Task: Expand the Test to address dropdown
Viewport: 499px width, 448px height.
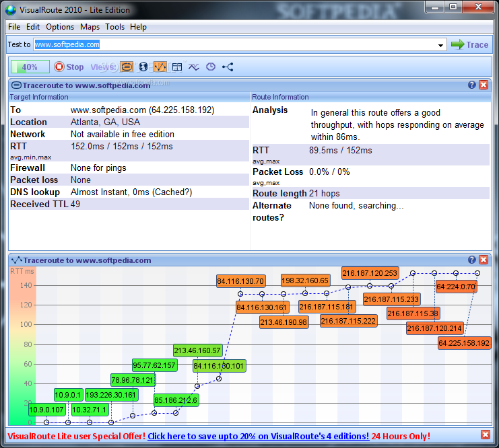Action: point(440,45)
